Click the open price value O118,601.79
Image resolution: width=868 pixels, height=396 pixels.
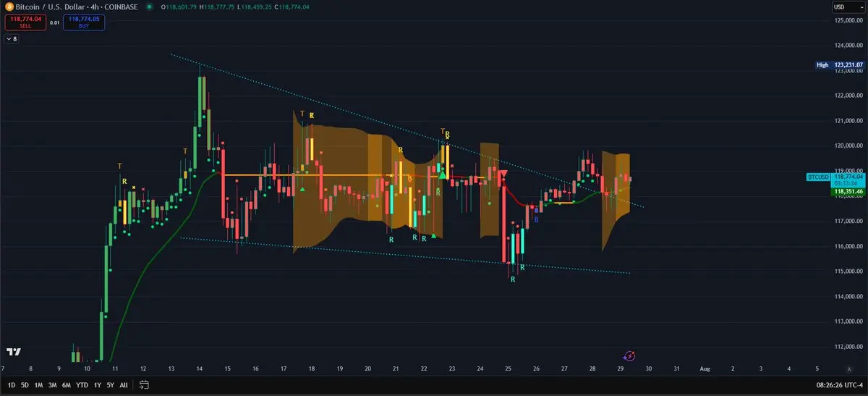point(179,7)
